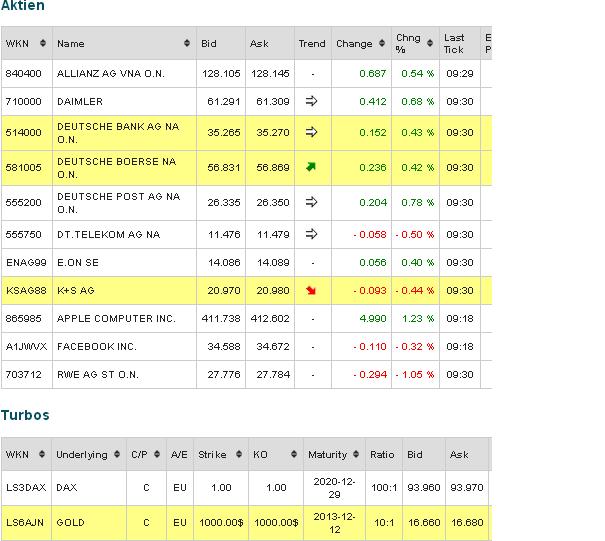Screen dimensions: 605x541
Task: Select ALLIANZ AG VNA O.N. name
Action: coord(111,73)
